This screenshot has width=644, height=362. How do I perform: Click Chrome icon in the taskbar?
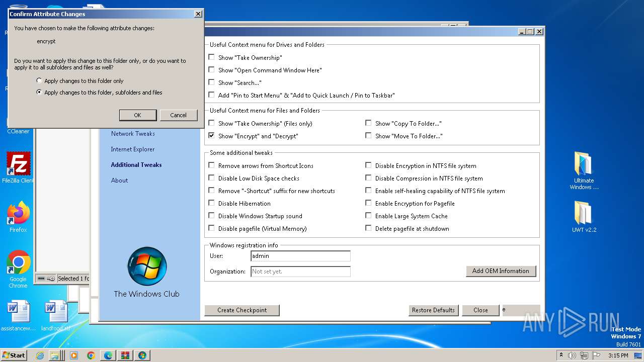click(91, 355)
